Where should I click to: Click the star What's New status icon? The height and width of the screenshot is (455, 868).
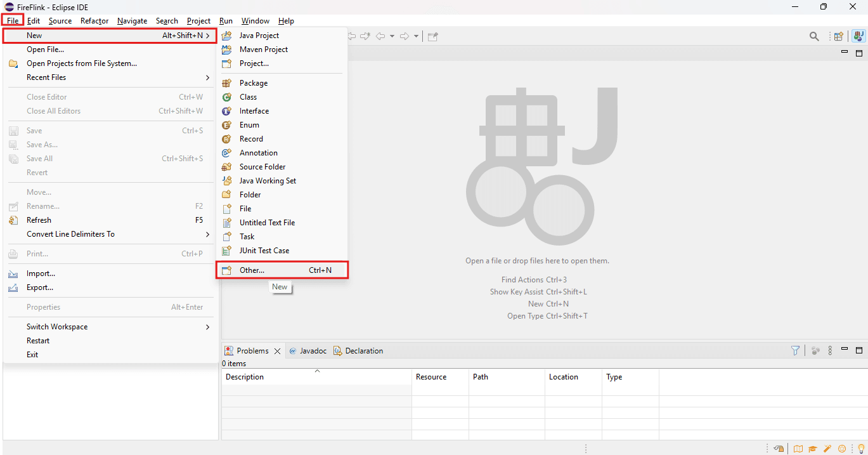coord(843,449)
